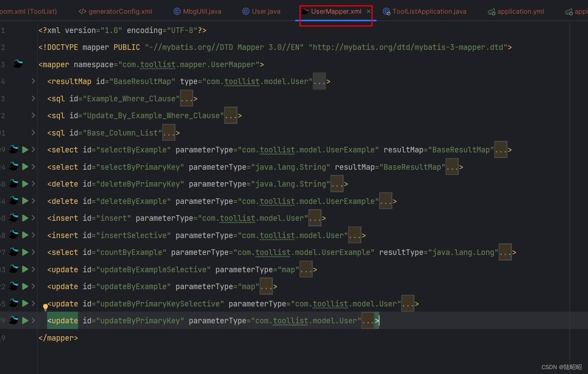This screenshot has width=588, height=374.
Task: Unfold the selectByExample collapsed ellipsis
Action: click(x=501, y=150)
